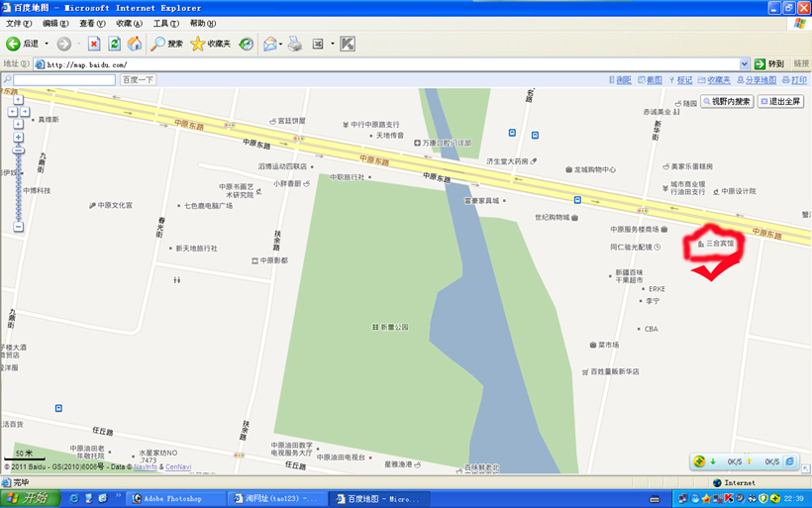The height and width of the screenshot is (508, 812).
Task: Click the 22:39 taskbar clock
Action: (793, 499)
